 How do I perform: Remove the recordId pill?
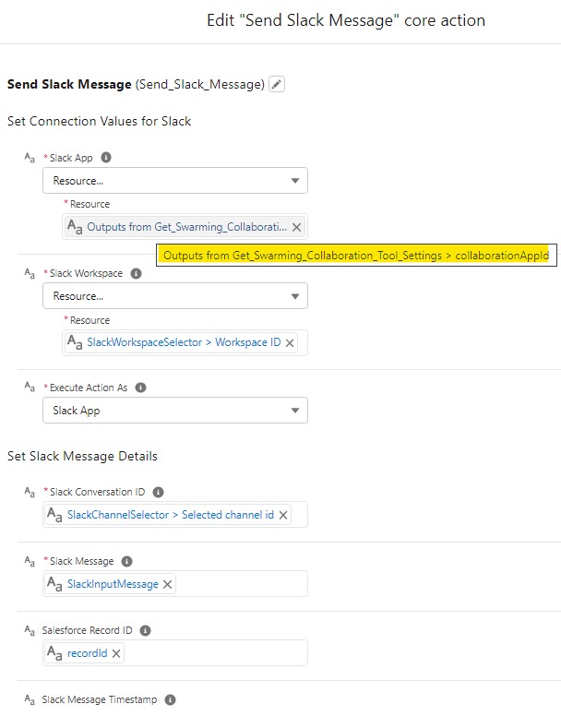pos(116,653)
